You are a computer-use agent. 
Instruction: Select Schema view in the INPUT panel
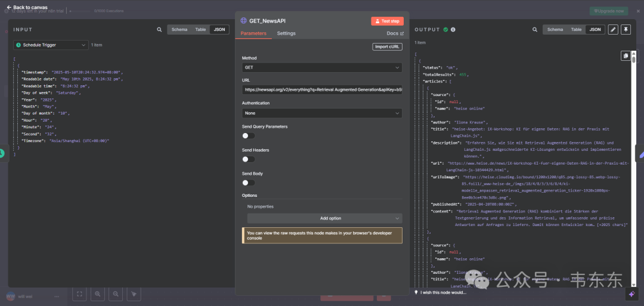click(x=179, y=30)
